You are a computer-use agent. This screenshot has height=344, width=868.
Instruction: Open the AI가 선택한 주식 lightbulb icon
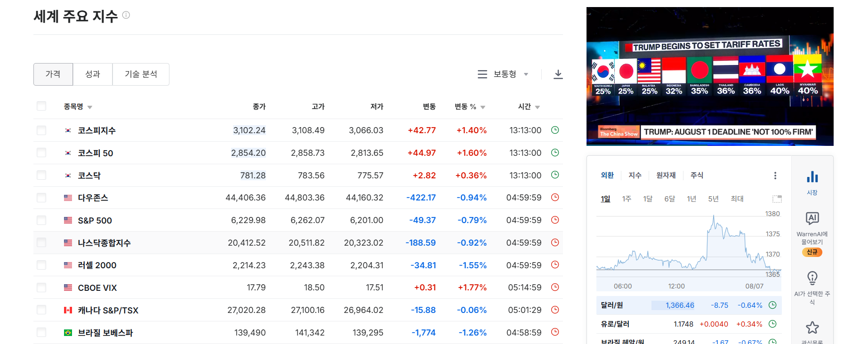click(x=812, y=278)
